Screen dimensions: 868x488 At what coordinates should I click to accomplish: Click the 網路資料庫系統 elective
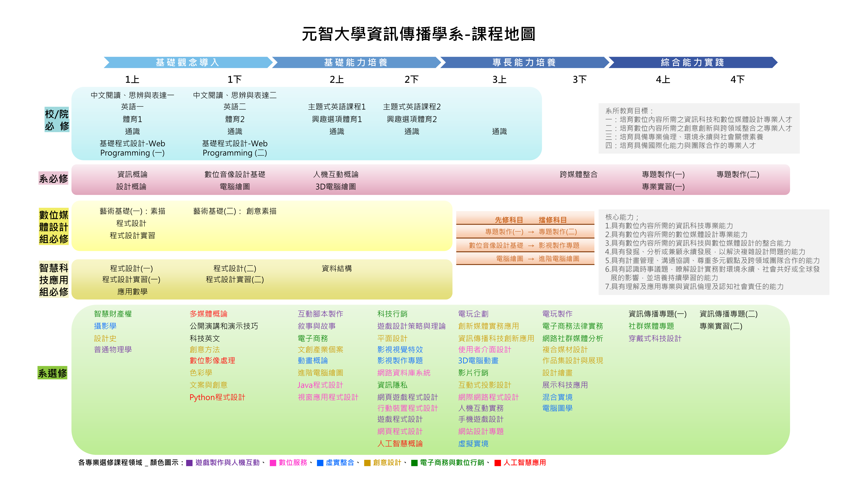(404, 373)
